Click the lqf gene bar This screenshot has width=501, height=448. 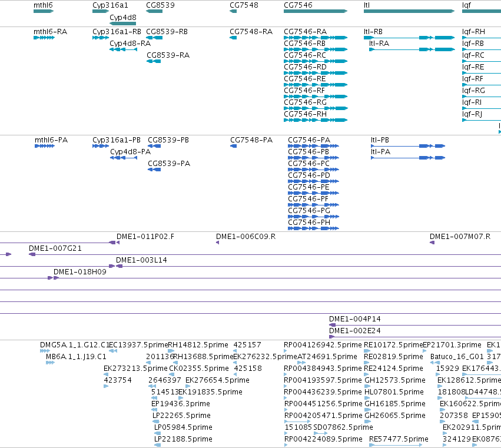[x=482, y=11]
